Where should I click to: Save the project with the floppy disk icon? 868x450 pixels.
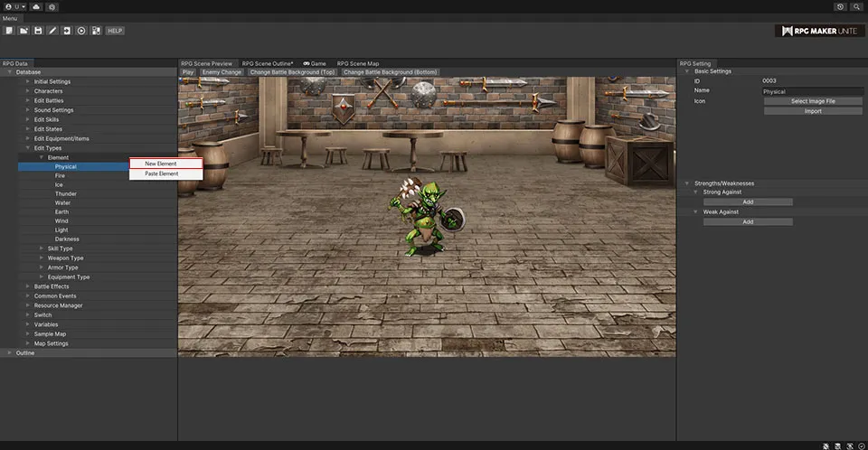38,31
